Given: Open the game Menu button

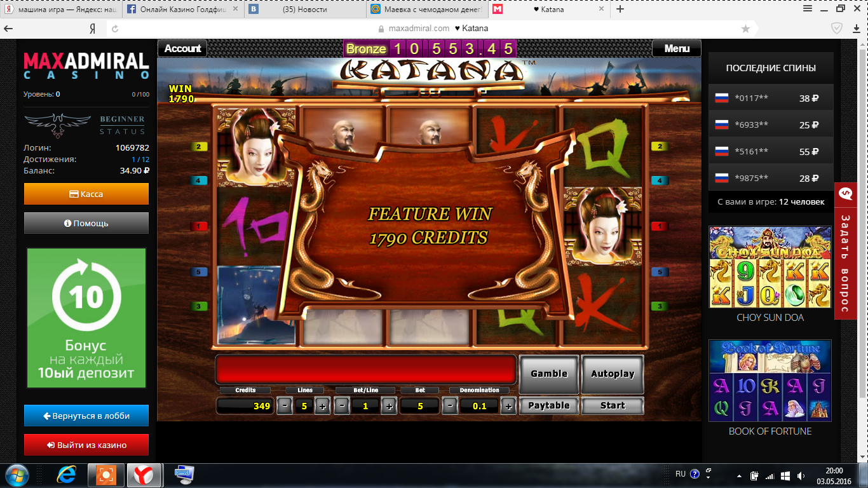Looking at the screenshot, I should (677, 48).
